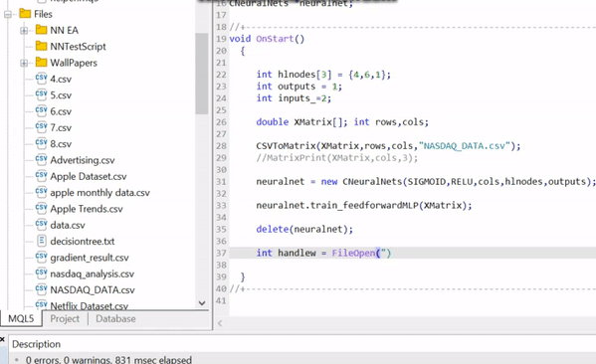Click the OnStart function name

coord(275,39)
